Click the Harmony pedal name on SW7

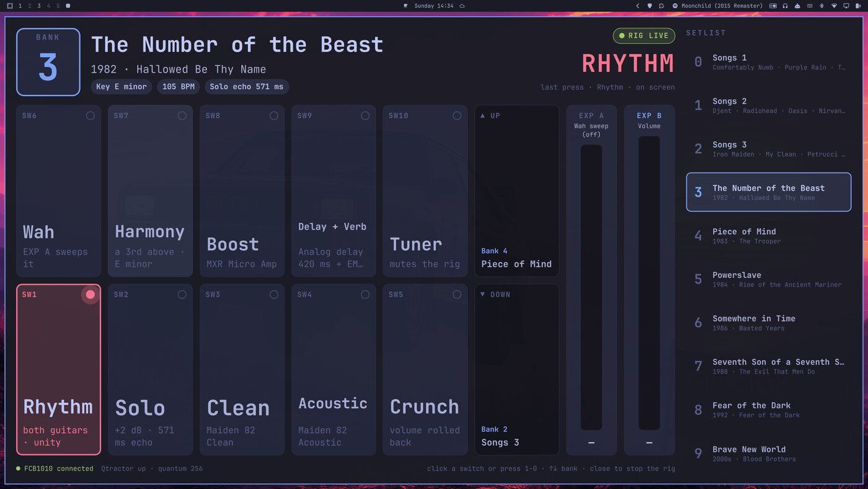coord(149,232)
